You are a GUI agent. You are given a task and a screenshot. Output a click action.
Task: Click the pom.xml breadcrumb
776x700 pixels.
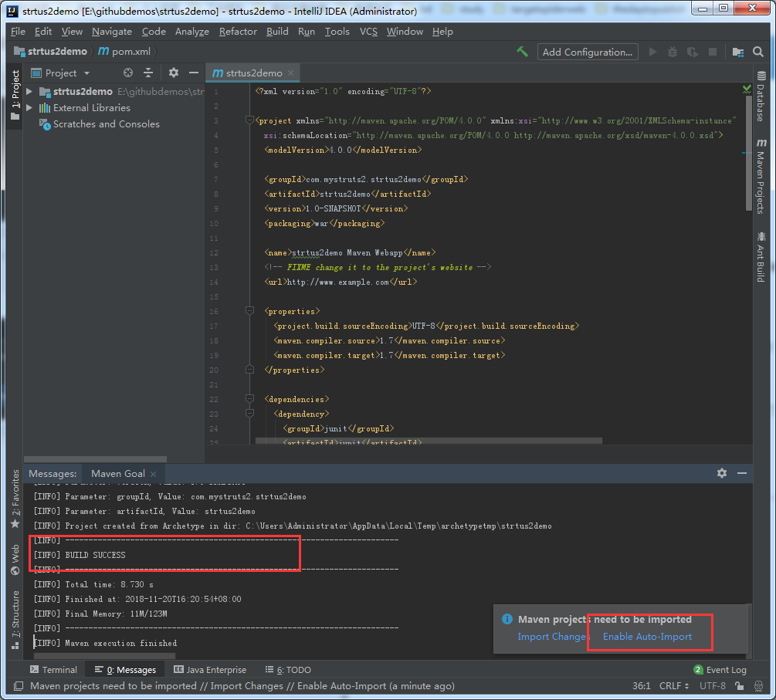click(125, 52)
